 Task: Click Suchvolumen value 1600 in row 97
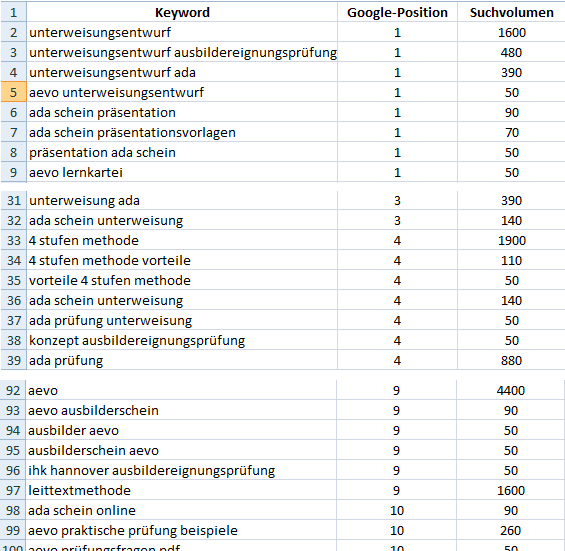[511, 490]
